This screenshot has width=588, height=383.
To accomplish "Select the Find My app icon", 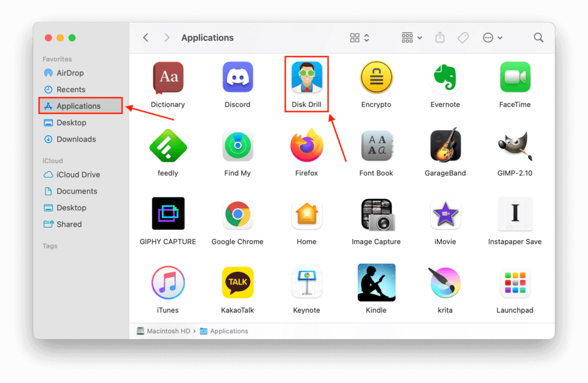I will [237, 145].
